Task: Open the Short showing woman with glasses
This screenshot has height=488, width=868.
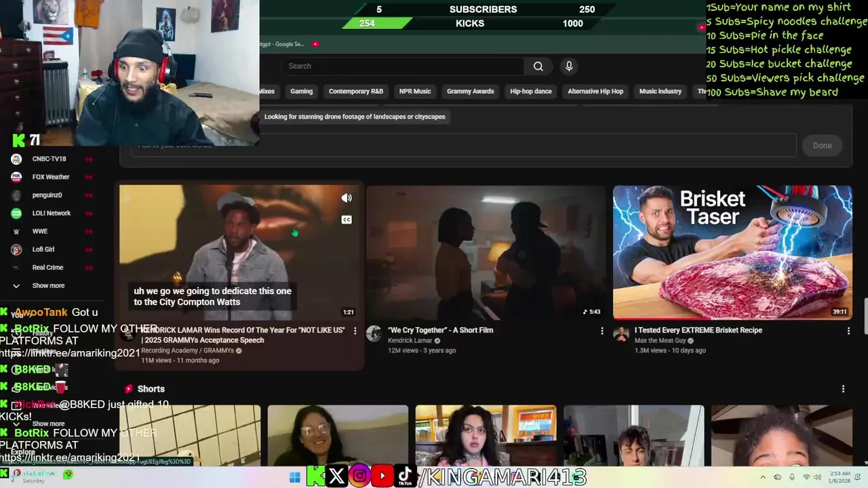Action: 338,435
